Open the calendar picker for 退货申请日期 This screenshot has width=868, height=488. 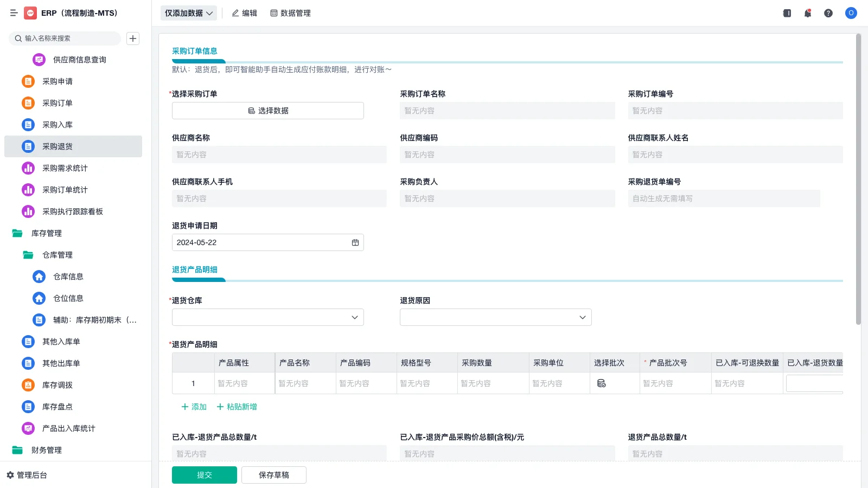coord(355,242)
